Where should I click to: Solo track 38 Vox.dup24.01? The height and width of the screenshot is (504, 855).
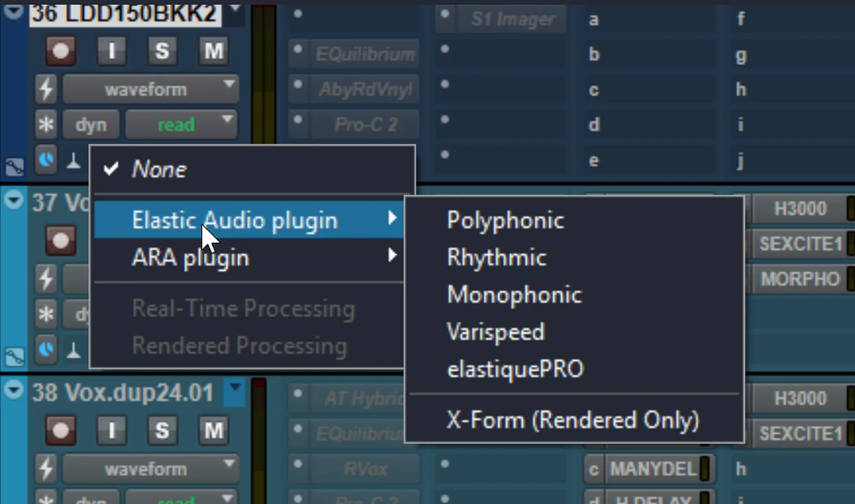tap(162, 430)
